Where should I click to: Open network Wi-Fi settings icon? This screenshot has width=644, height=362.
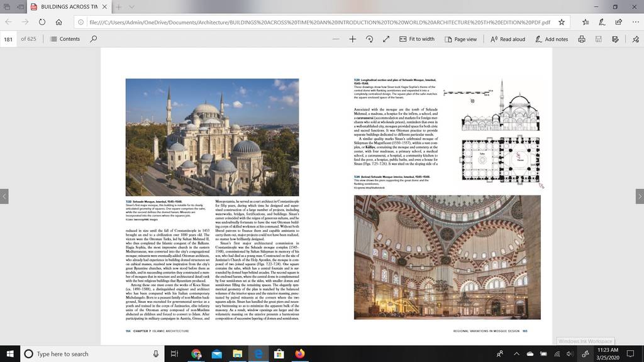(557, 354)
